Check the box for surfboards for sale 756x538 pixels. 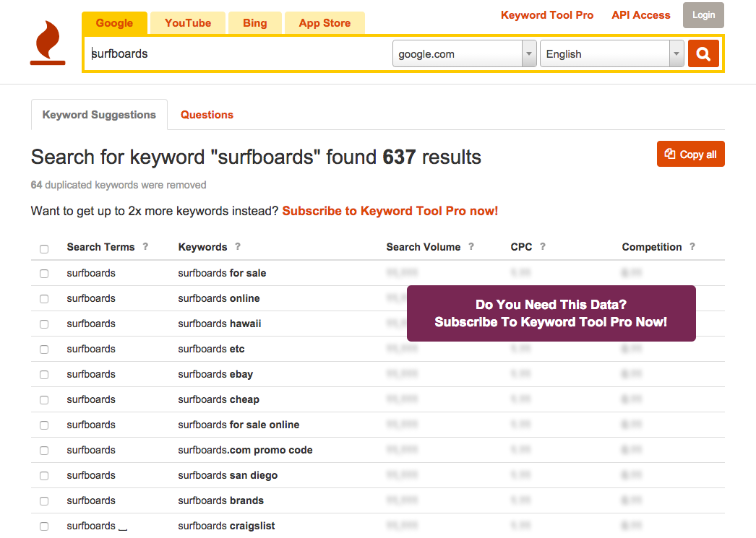point(44,274)
